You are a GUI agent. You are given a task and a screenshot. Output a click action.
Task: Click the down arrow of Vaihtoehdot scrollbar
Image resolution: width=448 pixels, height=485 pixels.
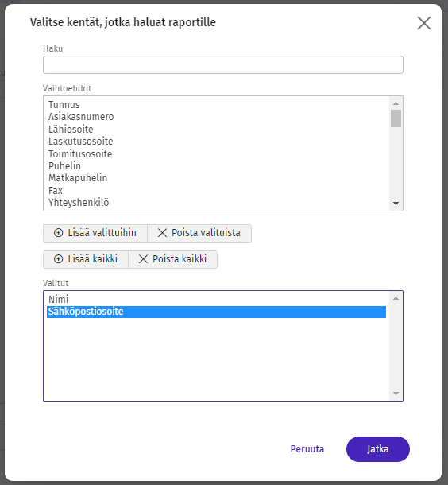click(396, 204)
